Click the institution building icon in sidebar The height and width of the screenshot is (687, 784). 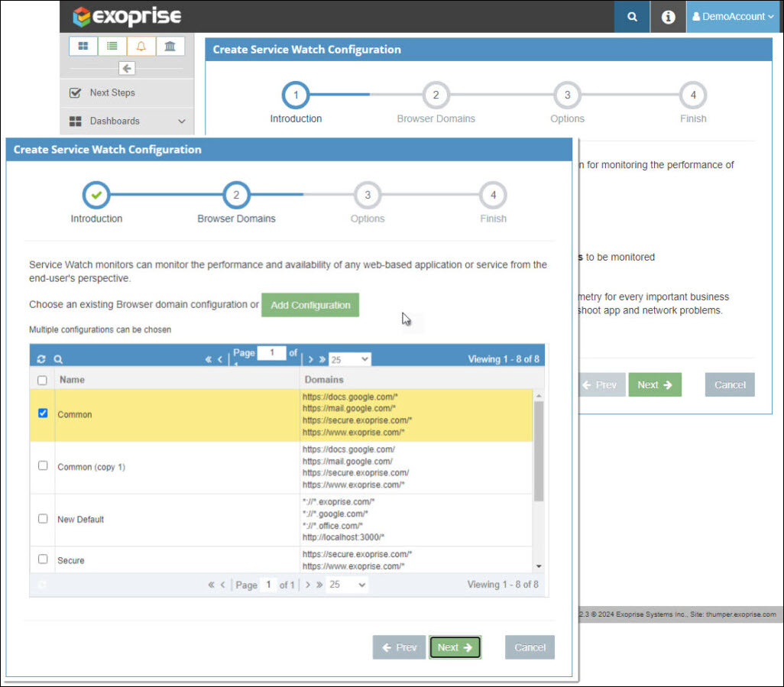click(x=170, y=46)
